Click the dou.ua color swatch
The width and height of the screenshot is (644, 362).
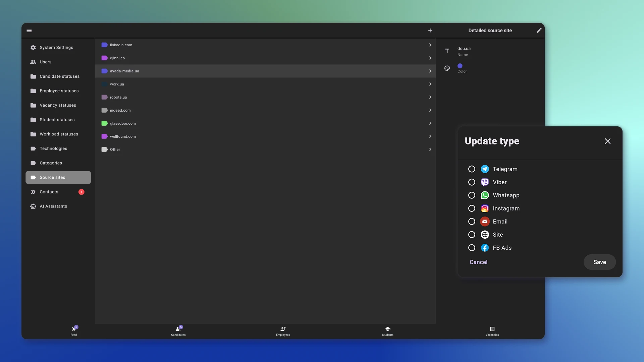tap(460, 66)
